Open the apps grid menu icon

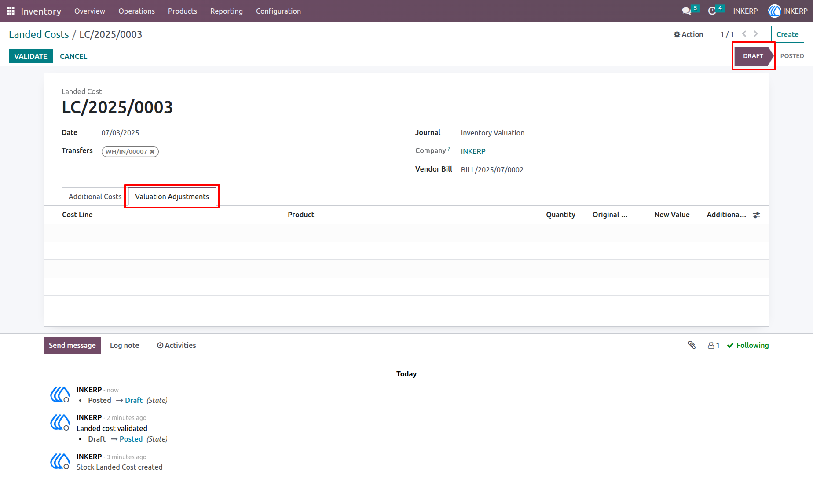click(x=11, y=11)
